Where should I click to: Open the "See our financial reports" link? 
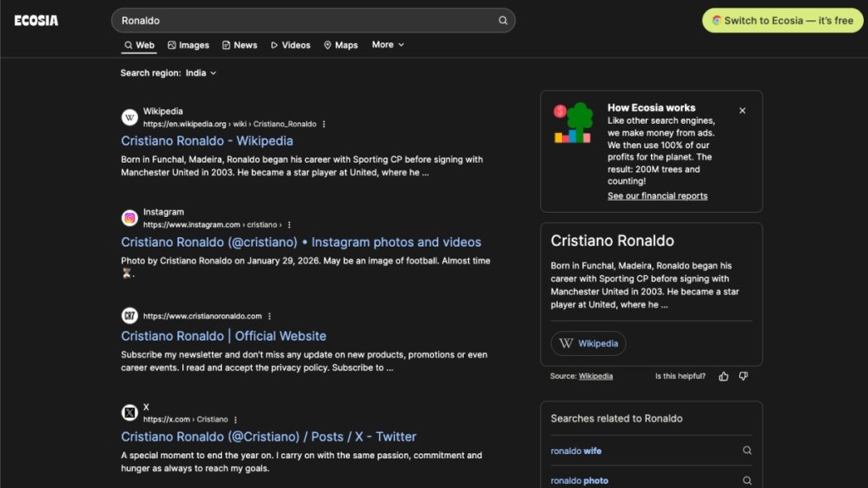tap(658, 196)
